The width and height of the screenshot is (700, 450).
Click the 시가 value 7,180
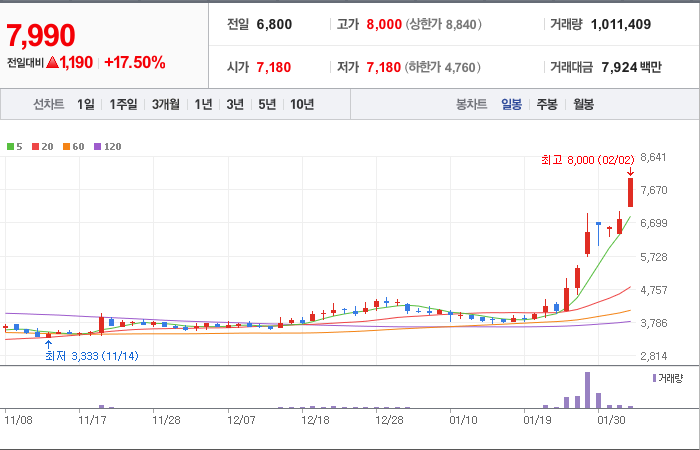274,67
